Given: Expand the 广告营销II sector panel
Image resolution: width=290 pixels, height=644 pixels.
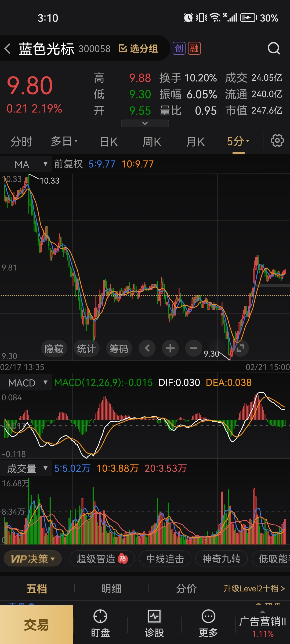Looking at the screenshot, I should coord(263,625).
